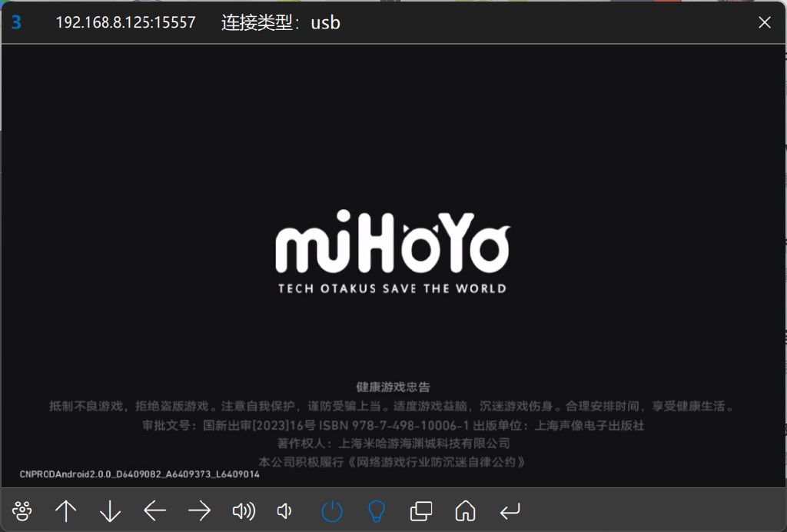Click the 连接类型: usb label
Screen dimensions: 787x532
(x=281, y=23)
